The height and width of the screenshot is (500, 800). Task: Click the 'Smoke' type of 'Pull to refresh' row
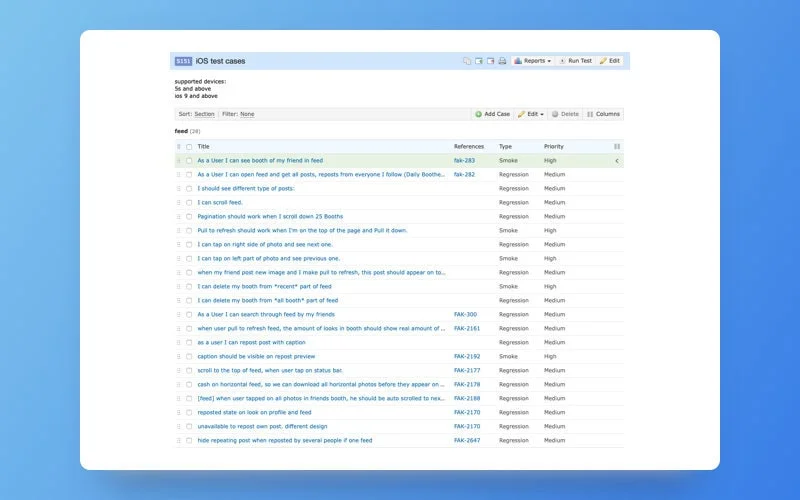[x=508, y=231]
